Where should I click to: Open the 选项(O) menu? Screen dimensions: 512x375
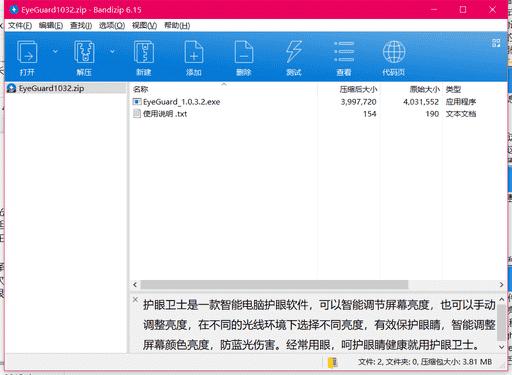point(112,26)
